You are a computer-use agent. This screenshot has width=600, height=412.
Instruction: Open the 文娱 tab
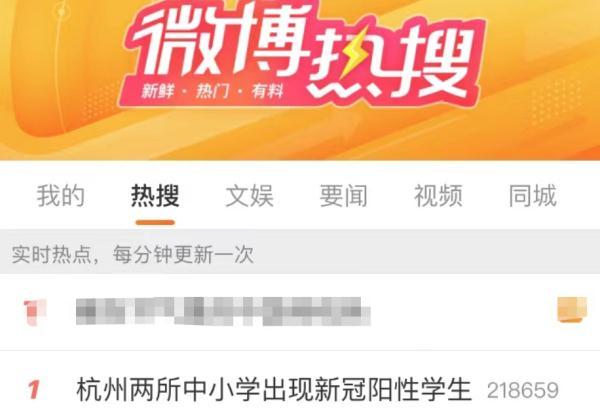249,196
